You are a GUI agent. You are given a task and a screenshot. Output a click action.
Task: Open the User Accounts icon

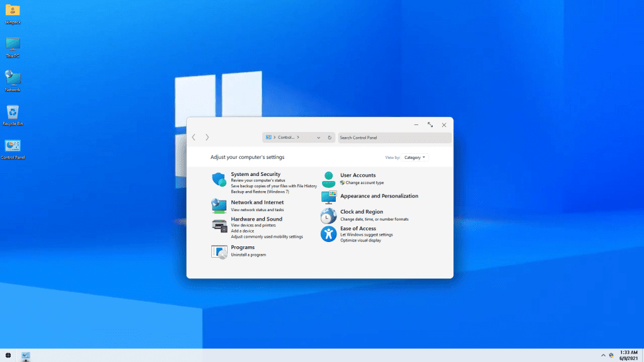point(328,179)
